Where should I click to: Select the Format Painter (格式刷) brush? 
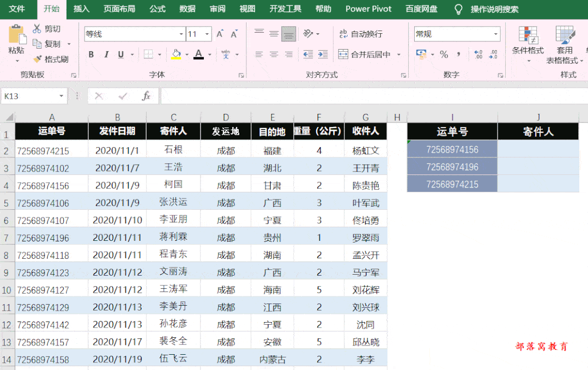pos(37,59)
